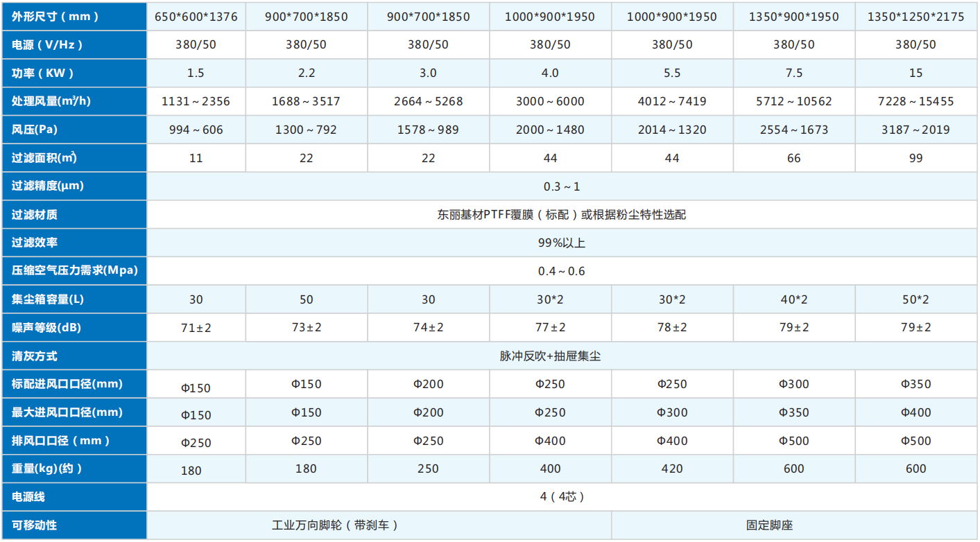The height and width of the screenshot is (542, 980).
Task: Click the 4012~7419 airflow cell
Action: click(672, 101)
